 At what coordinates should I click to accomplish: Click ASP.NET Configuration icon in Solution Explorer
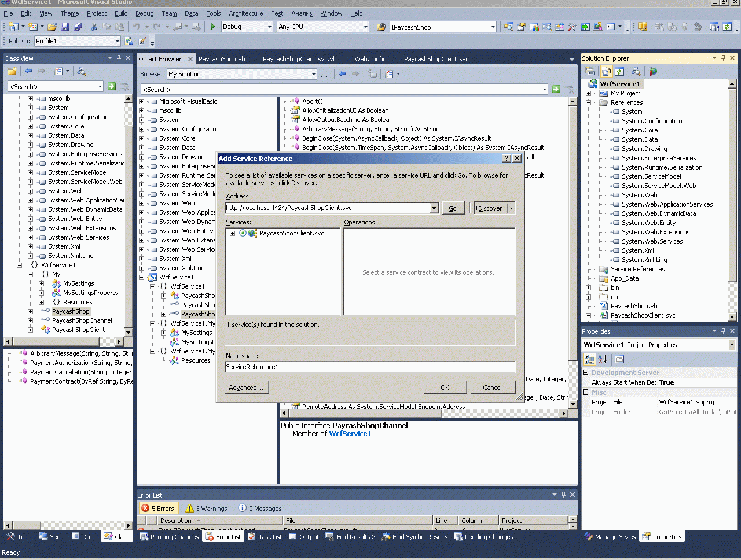653,71
